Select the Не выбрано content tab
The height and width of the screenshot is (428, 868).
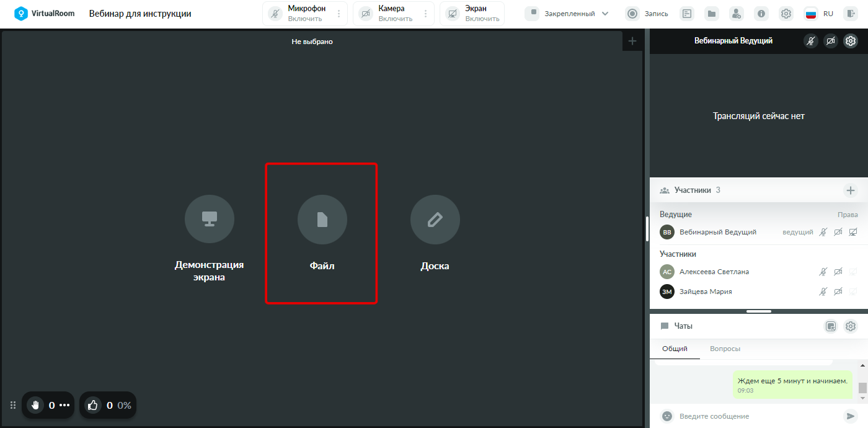pos(312,42)
